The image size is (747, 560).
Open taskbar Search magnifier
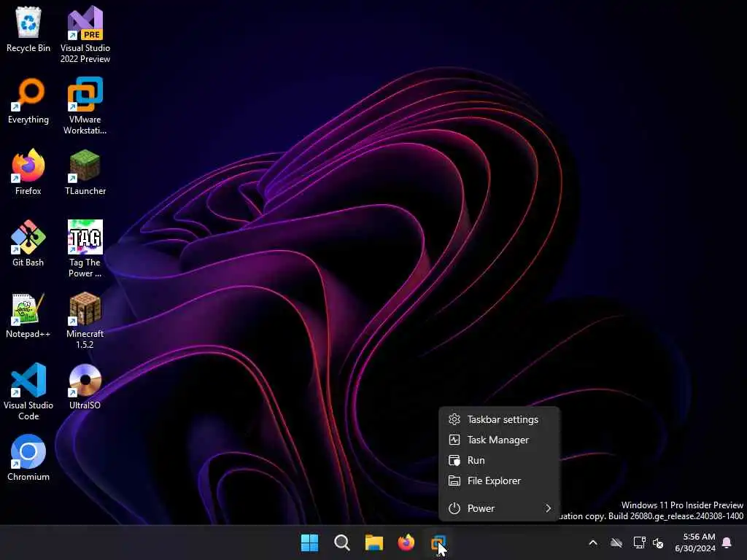[x=342, y=542]
